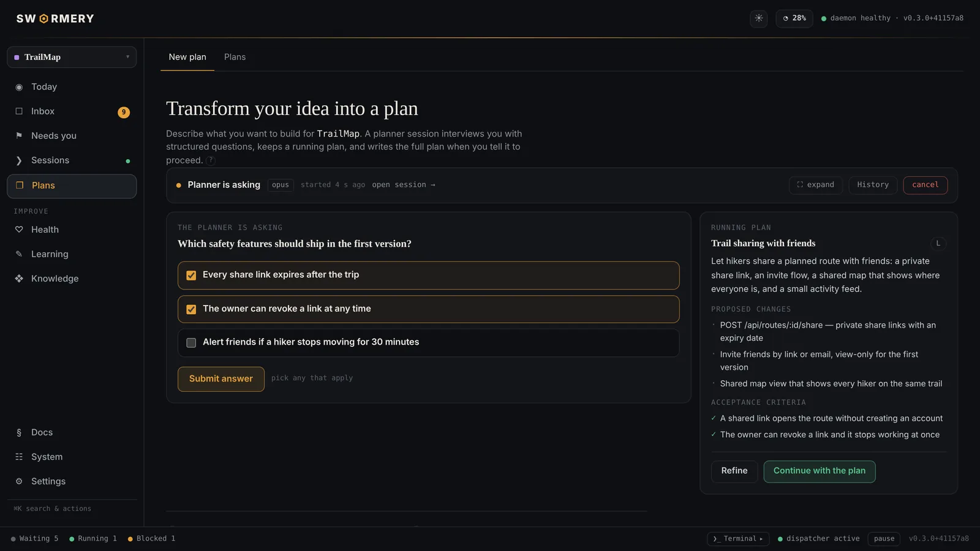Viewport: 980px width, 551px height.
Task: Click the Knowledge diamond icon
Action: coord(19,279)
